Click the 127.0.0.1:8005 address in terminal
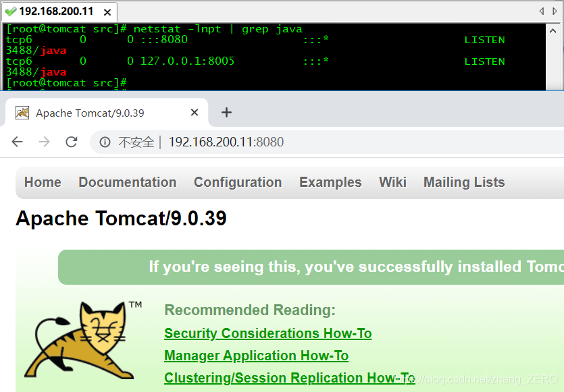The height and width of the screenshot is (392, 564). pos(187,61)
